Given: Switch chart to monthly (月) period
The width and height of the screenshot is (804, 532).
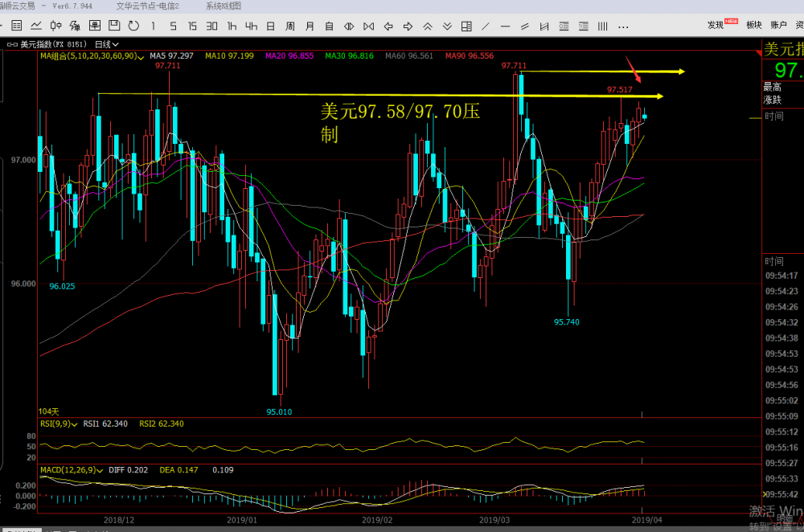Looking at the screenshot, I should coord(310,27).
